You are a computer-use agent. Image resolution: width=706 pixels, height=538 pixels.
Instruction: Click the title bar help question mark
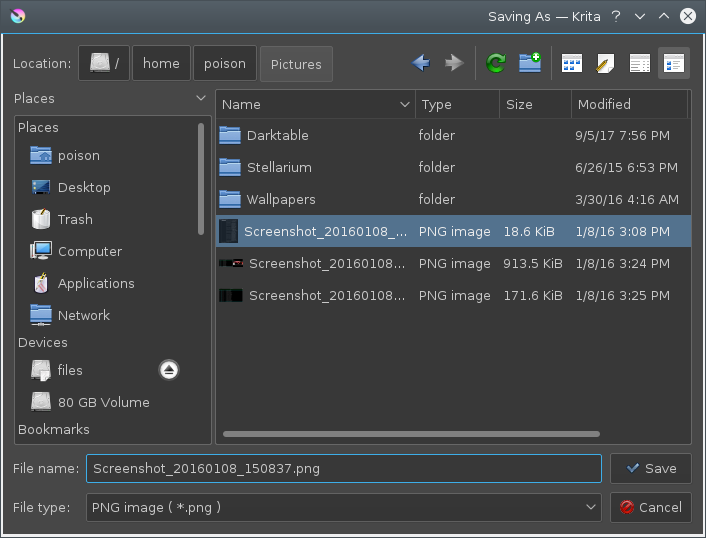tap(616, 17)
